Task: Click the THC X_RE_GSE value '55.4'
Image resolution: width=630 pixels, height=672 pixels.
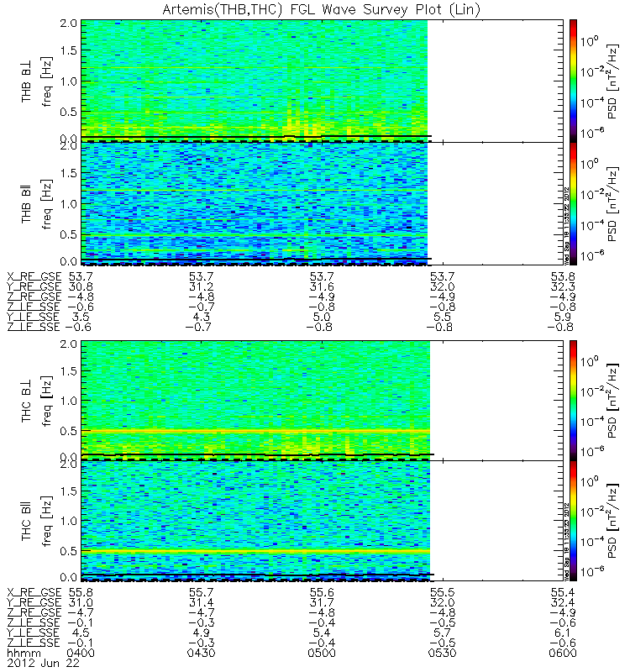Action: pos(563,593)
